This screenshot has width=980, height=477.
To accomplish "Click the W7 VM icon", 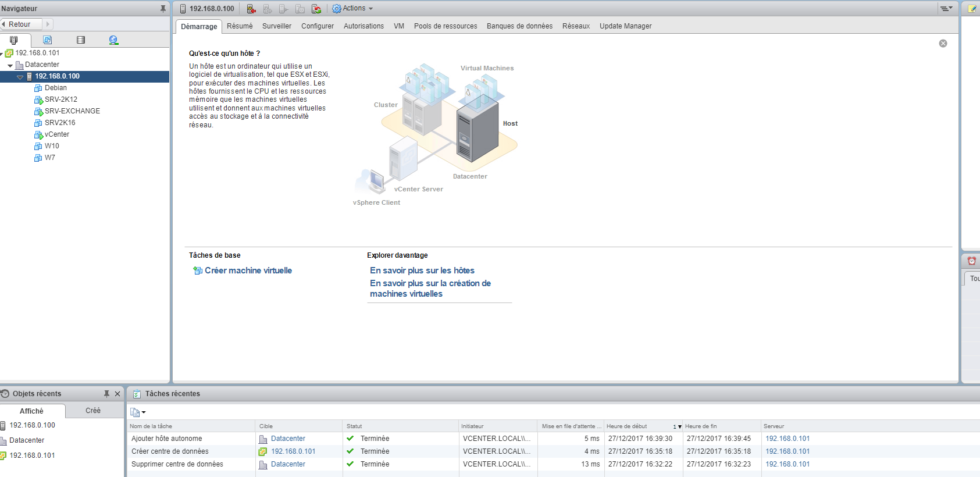I will (x=38, y=158).
